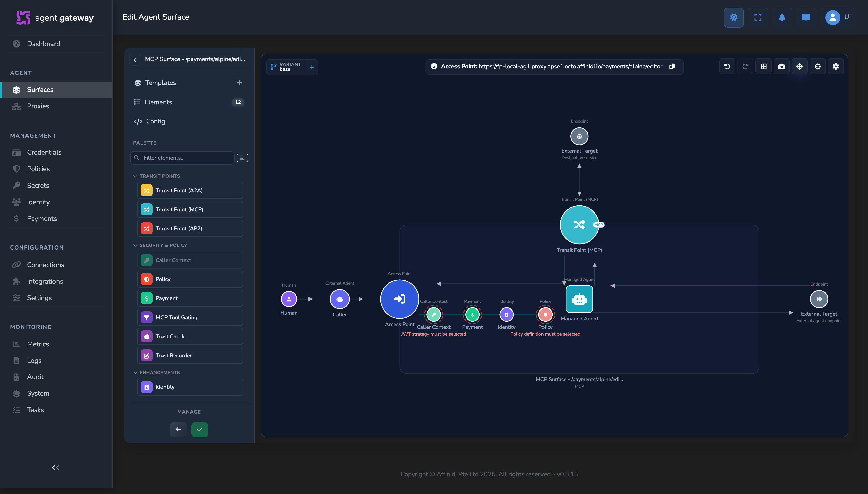Image resolution: width=868 pixels, height=494 pixels.
Task: Select the Caller Context node on canvas
Action: [x=433, y=315]
